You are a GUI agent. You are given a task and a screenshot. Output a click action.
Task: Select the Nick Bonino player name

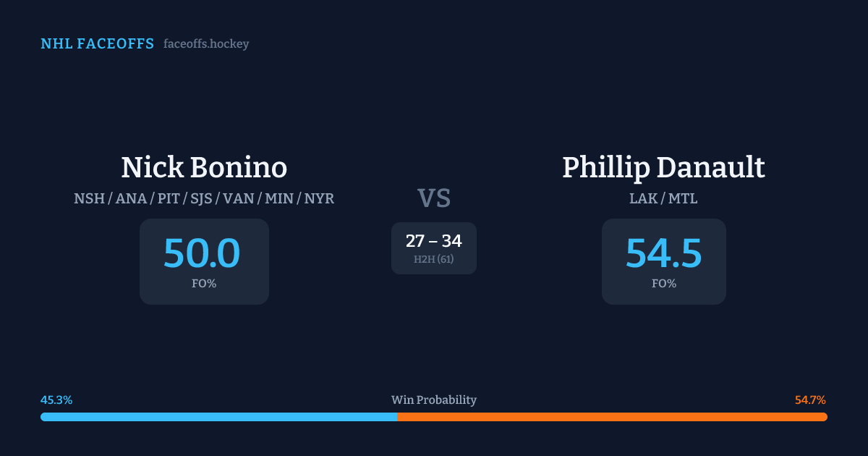pos(204,168)
